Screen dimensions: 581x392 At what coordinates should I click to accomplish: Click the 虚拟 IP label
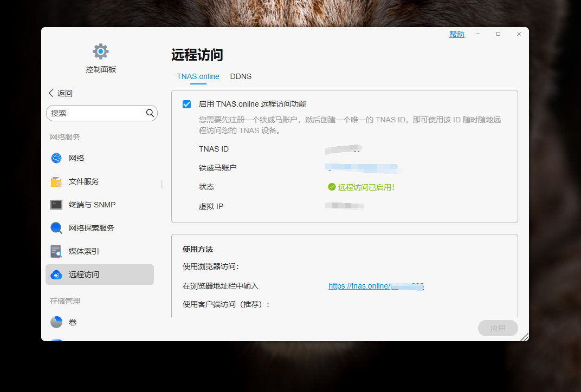[x=211, y=206]
